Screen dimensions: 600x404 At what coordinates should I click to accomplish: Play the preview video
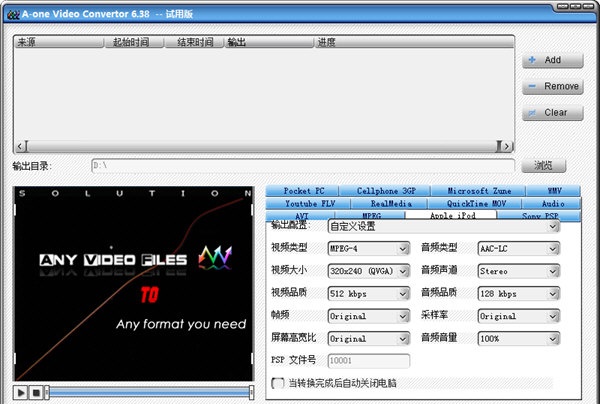point(21,393)
